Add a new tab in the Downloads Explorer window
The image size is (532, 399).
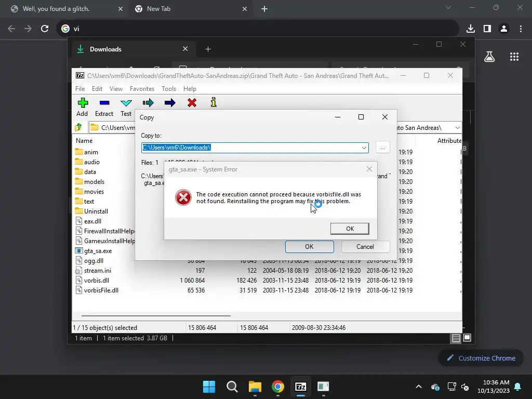[x=208, y=49]
